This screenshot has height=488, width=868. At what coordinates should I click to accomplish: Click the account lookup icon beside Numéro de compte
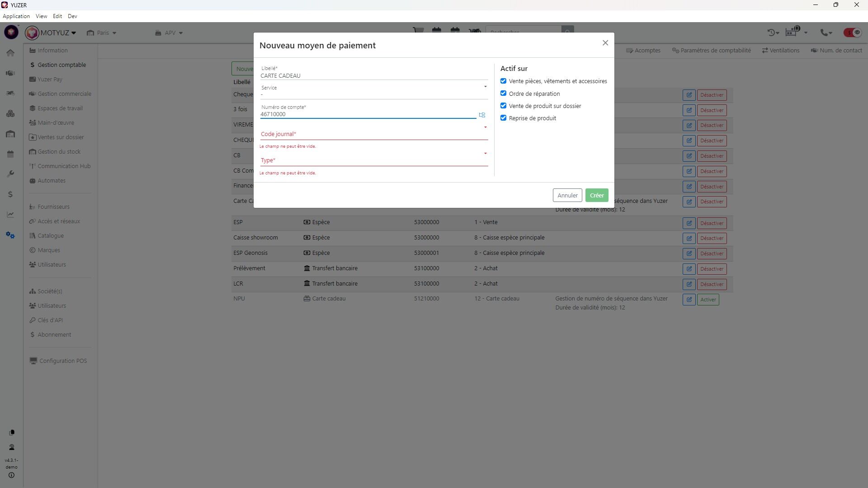coord(482,115)
